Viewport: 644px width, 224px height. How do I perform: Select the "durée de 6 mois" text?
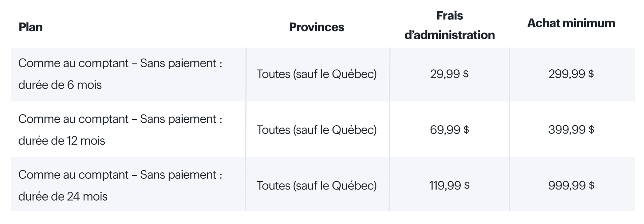[x=60, y=85]
